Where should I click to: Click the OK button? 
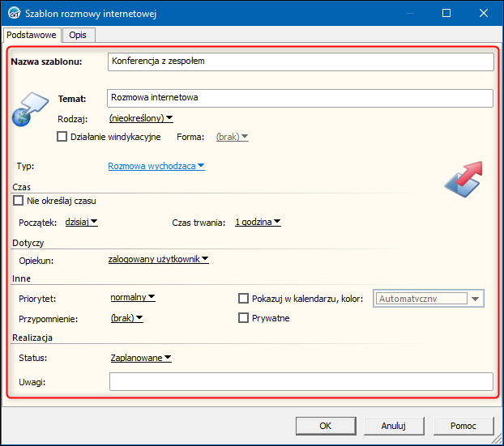tap(326, 426)
